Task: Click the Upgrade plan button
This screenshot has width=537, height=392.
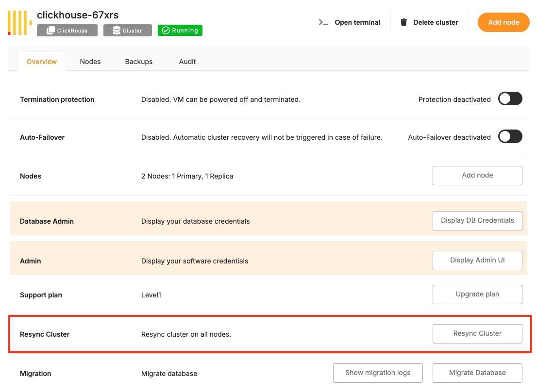Action: [x=477, y=294]
